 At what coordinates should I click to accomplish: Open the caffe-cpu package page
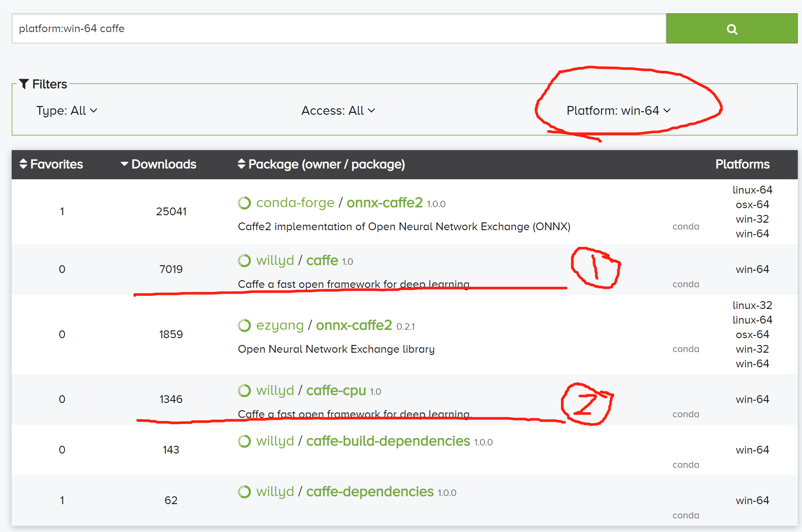[x=336, y=391]
